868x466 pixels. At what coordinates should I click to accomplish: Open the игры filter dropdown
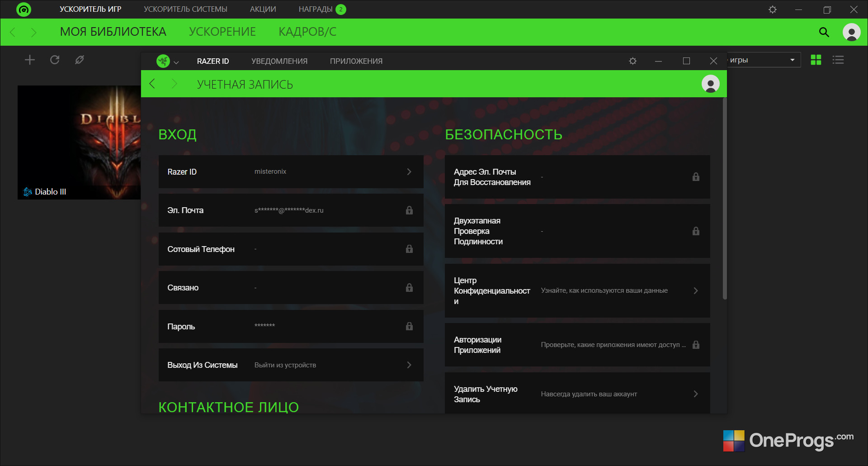point(764,60)
